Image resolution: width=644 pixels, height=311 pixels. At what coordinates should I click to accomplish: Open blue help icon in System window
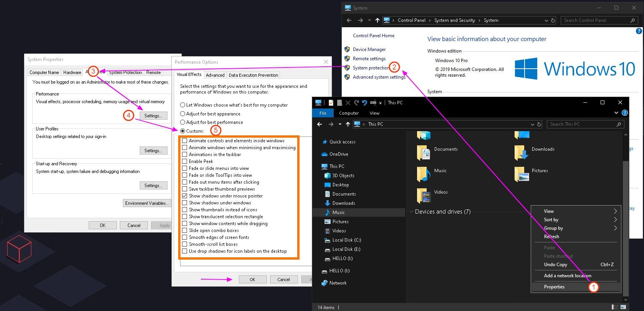[639, 31]
